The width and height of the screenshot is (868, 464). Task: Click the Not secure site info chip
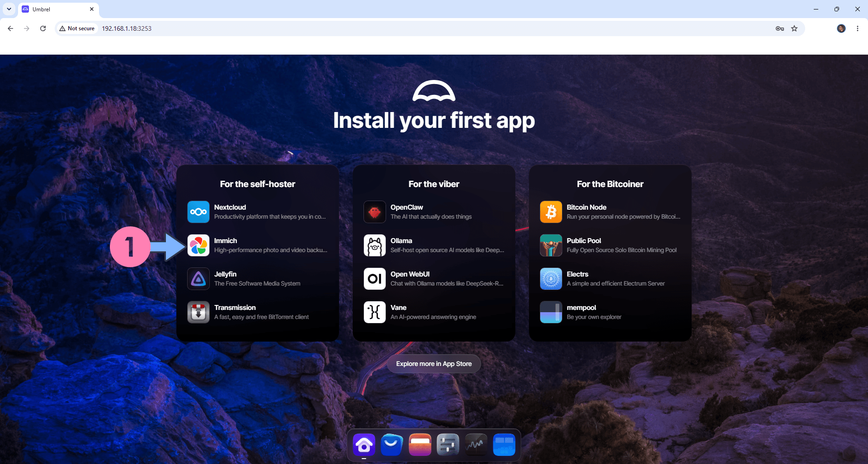(x=77, y=28)
